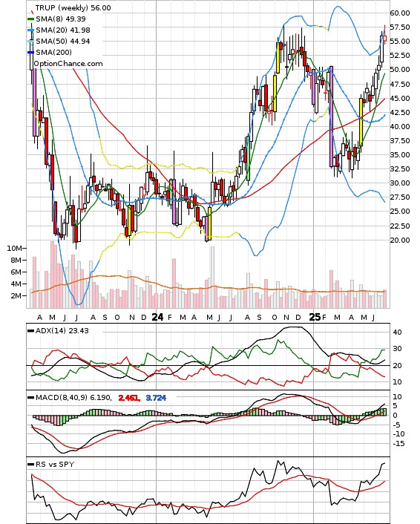Click the dark-blue SMA(200) legend swatch
This screenshot has width=420, height=524.
tap(30, 53)
